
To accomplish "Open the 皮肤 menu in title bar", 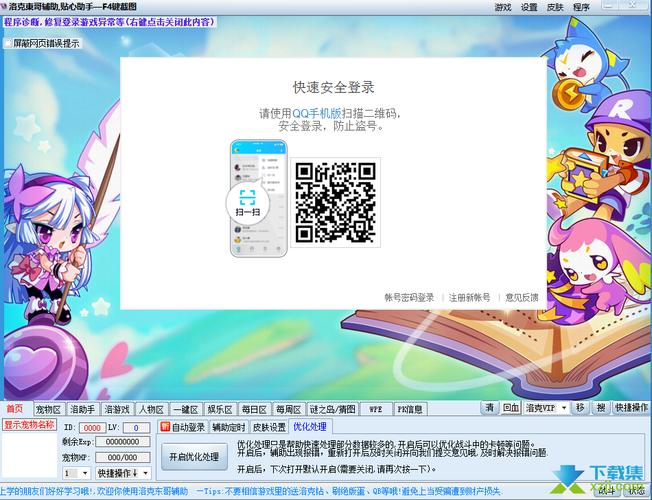I will tap(555, 7).
